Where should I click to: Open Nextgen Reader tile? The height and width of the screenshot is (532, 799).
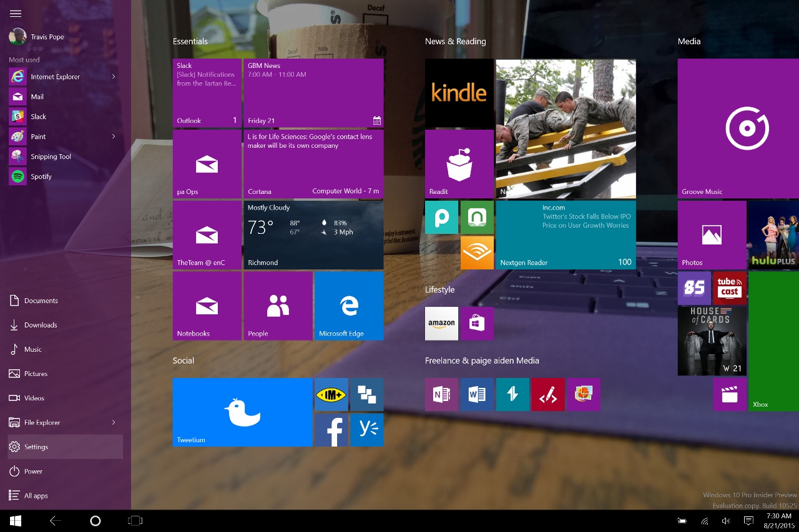[x=566, y=235]
